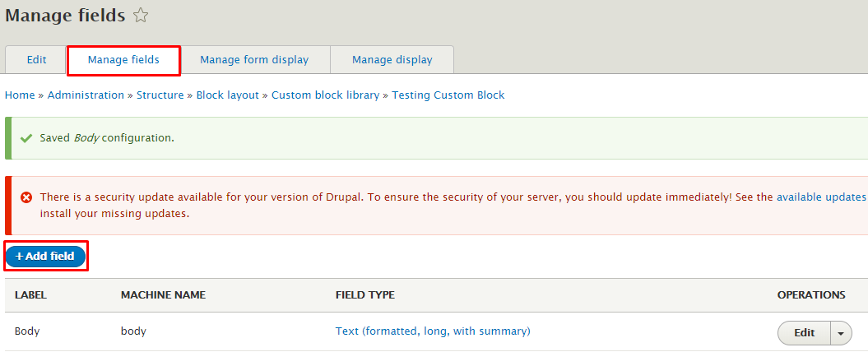Follow the available updates link
Viewport: 868px width, 352px height.
coord(821,197)
